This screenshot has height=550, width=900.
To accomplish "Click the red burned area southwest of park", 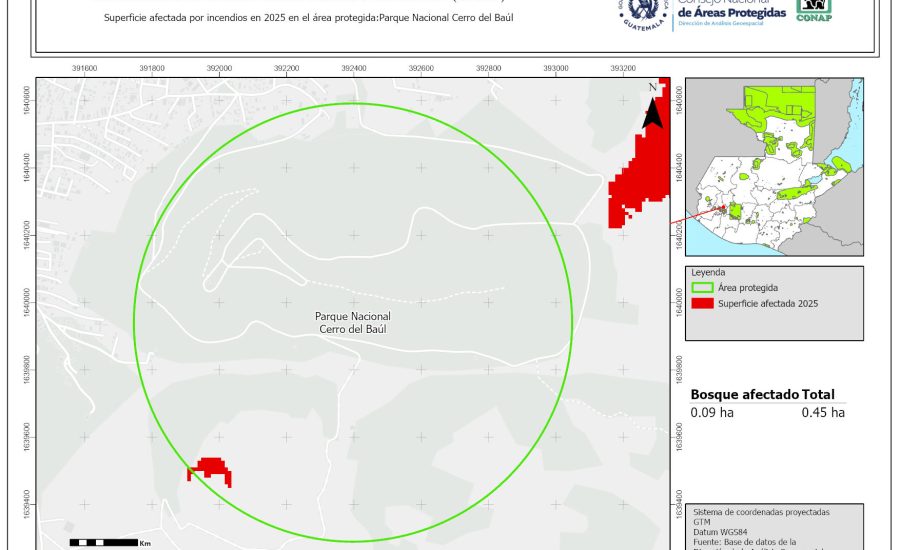I will (212, 470).
